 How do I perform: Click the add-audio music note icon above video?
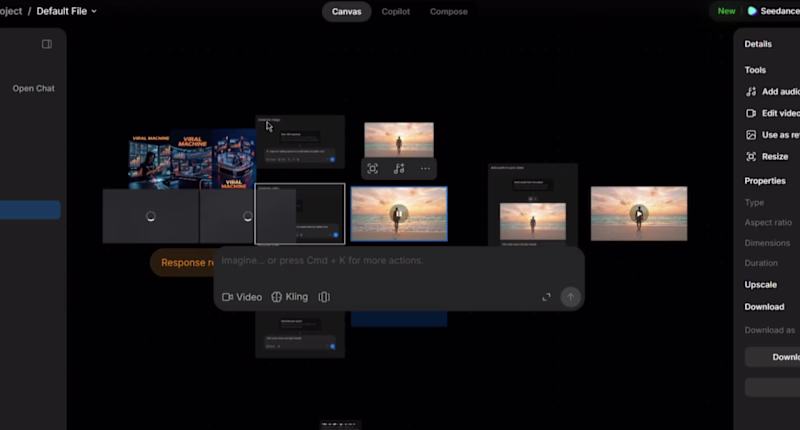399,169
